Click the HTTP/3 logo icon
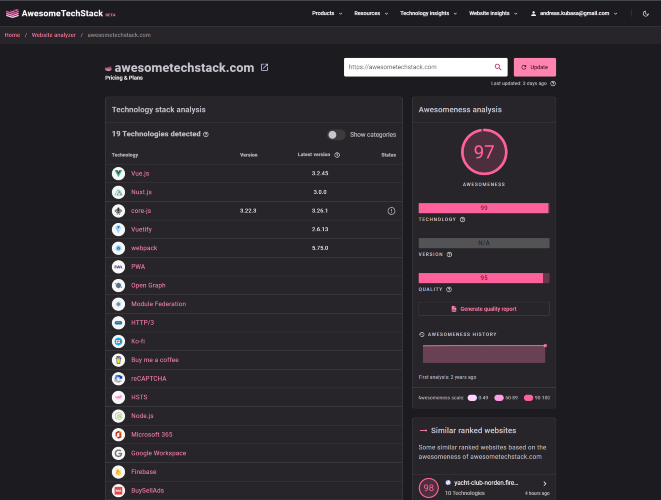This screenshot has height=500, width=661. coord(118,323)
